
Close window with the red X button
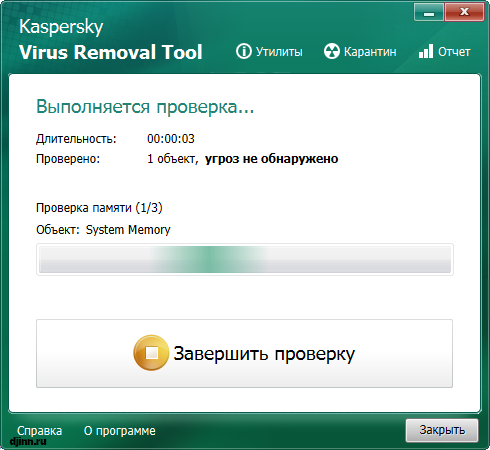tap(464, 13)
